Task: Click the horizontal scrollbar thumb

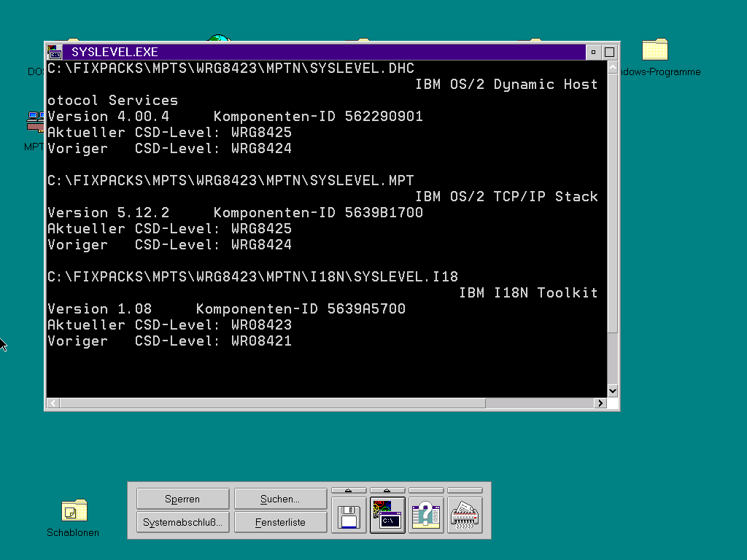Action: (273, 403)
